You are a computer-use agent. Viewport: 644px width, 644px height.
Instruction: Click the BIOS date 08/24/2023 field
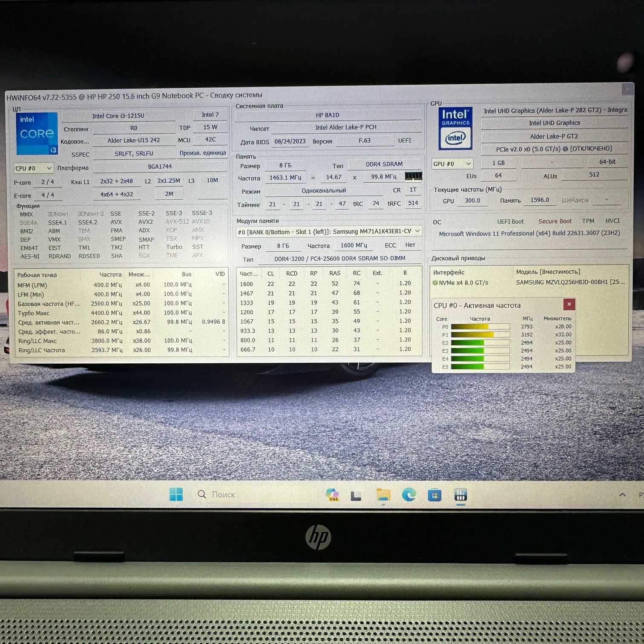(290, 141)
